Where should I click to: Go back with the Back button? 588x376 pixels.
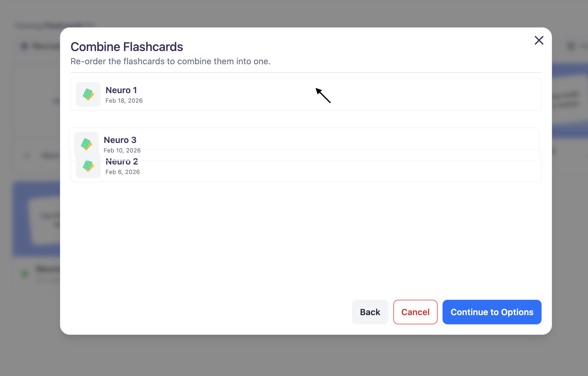coord(370,312)
